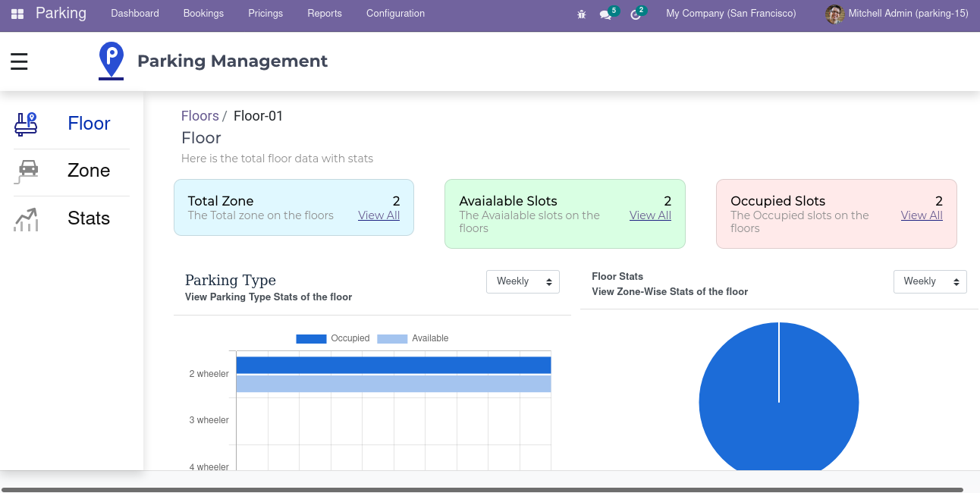Toggle the Occupied legend swatch
The image size is (980, 493).
[x=311, y=338]
